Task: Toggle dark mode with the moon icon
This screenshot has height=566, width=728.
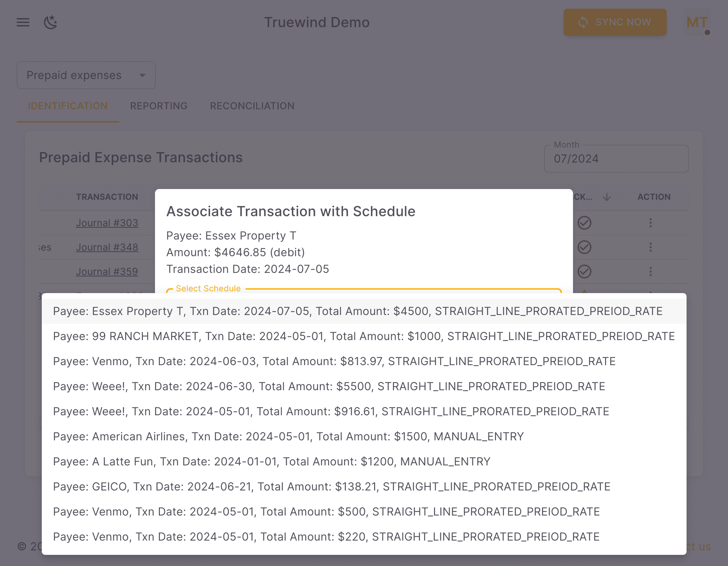Action: 51,22
